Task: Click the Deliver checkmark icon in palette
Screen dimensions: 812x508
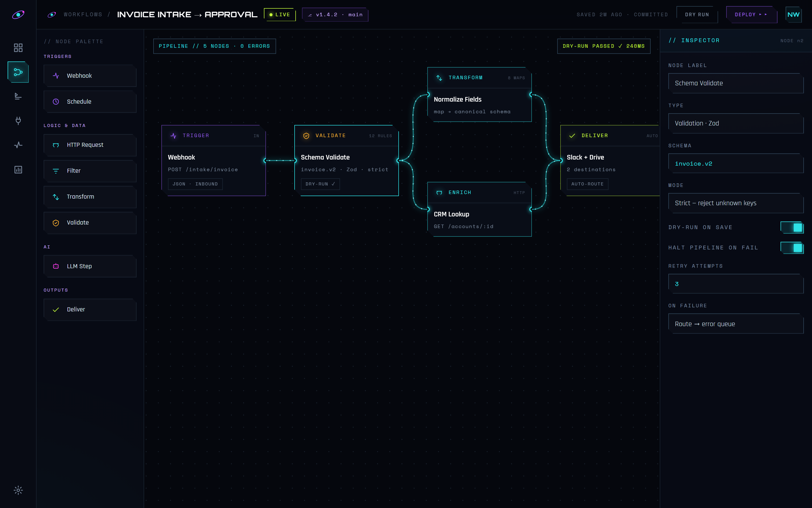Action: pyautogui.click(x=56, y=309)
